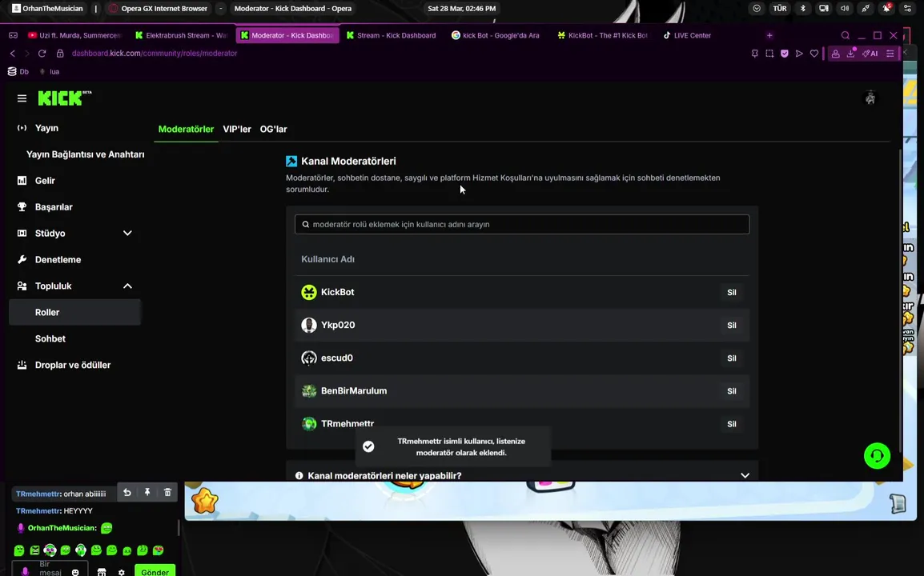Switch to the VIP'ler tab
This screenshot has height=576, width=924.
[x=237, y=129]
